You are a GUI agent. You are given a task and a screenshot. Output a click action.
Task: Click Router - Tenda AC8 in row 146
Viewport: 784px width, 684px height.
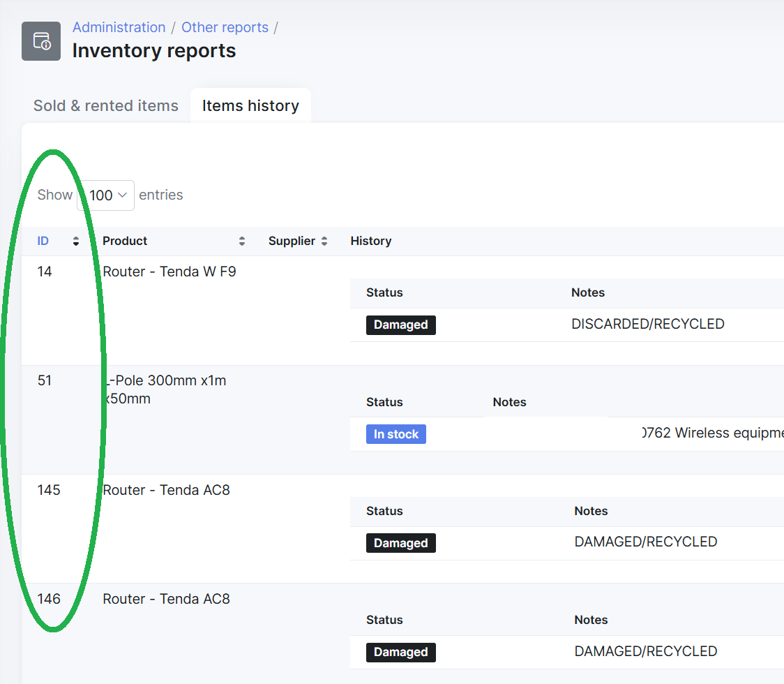pos(166,599)
